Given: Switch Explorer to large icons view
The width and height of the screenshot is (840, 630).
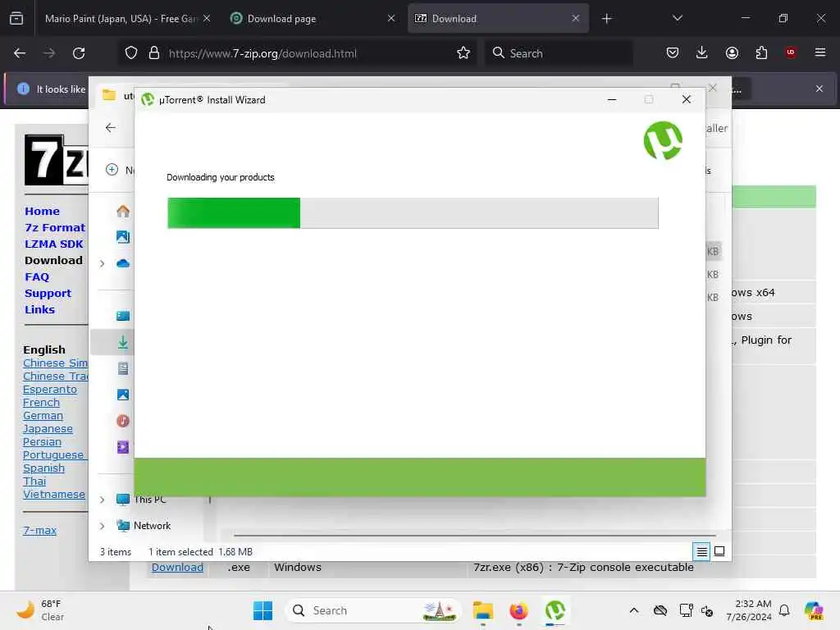Looking at the screenshot, I should pos(719,551).
